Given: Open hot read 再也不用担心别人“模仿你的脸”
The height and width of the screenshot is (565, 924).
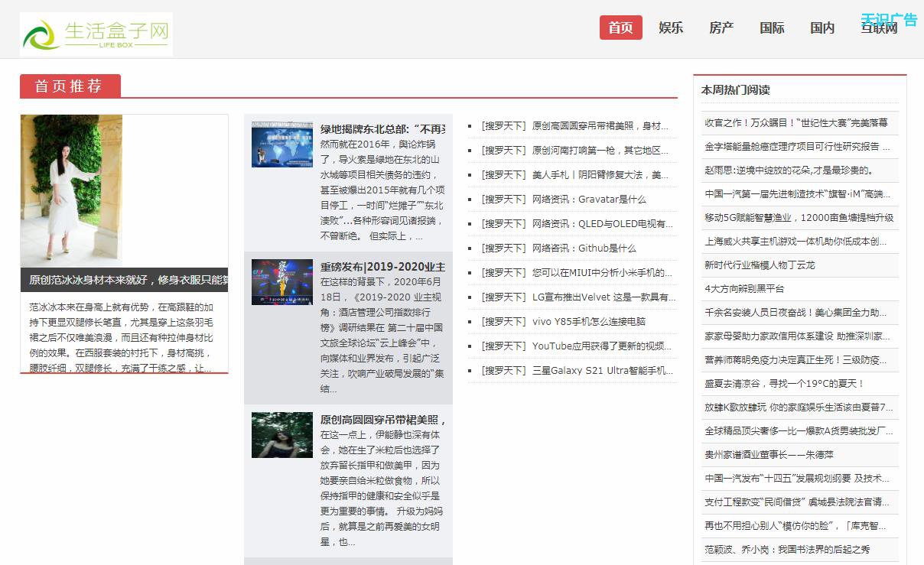Looking at the screenshot, I should point(795,525).
